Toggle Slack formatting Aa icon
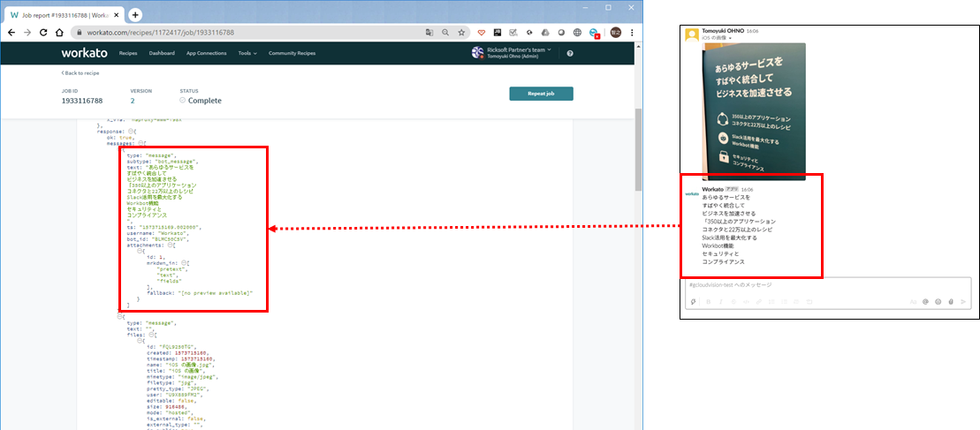The image size is (980, 430). (x=913, y=301)
